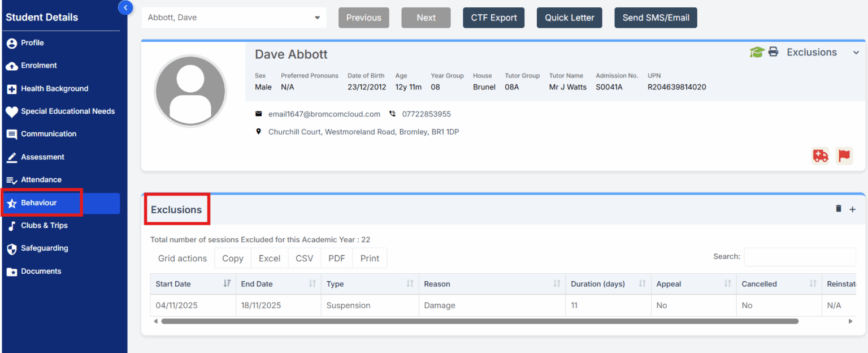Open the Attendance sidebar item
This screenshot has height=353, width=868.
(x=41, y=180)
